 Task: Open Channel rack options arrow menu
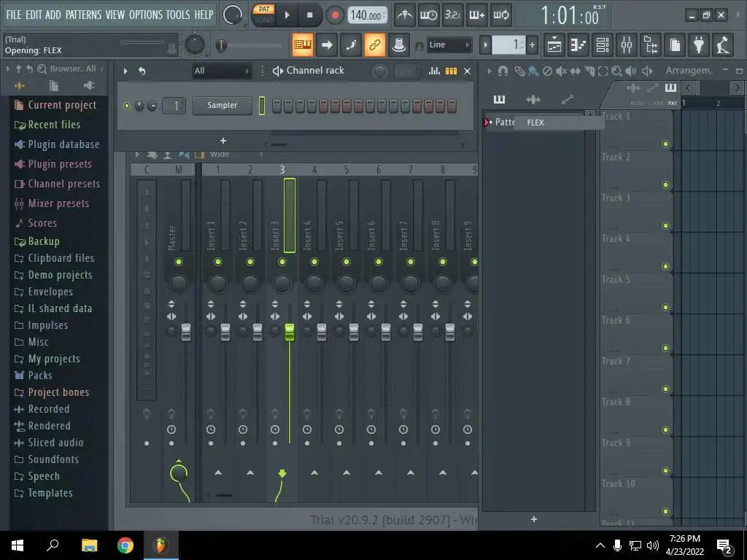[x=125, y=71]
